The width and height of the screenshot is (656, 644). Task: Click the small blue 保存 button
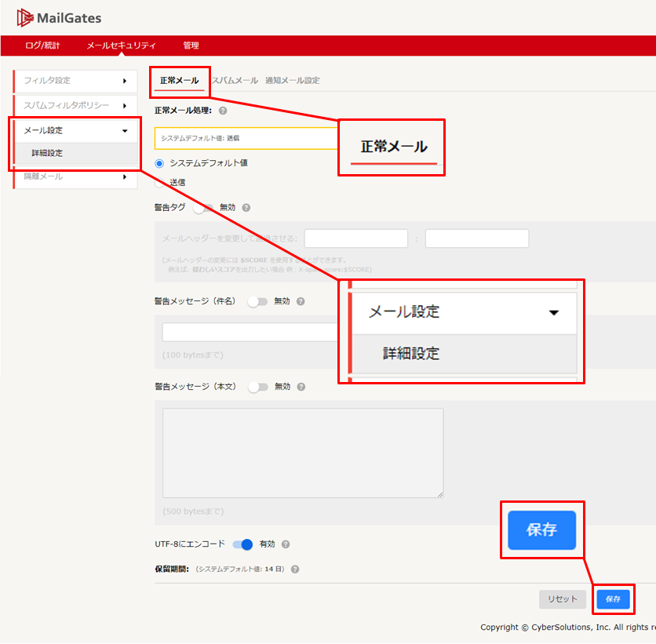pyautogui.click(x=613, y=599)
